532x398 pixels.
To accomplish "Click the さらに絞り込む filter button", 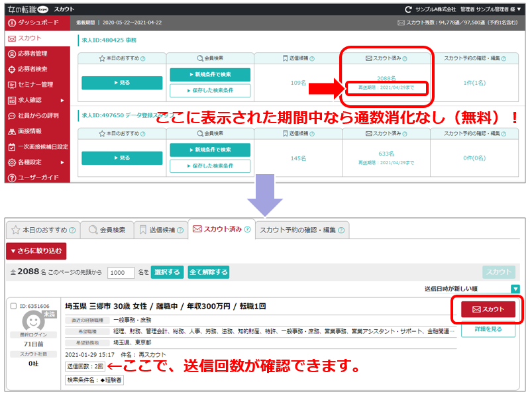I will tap(36, 251).
